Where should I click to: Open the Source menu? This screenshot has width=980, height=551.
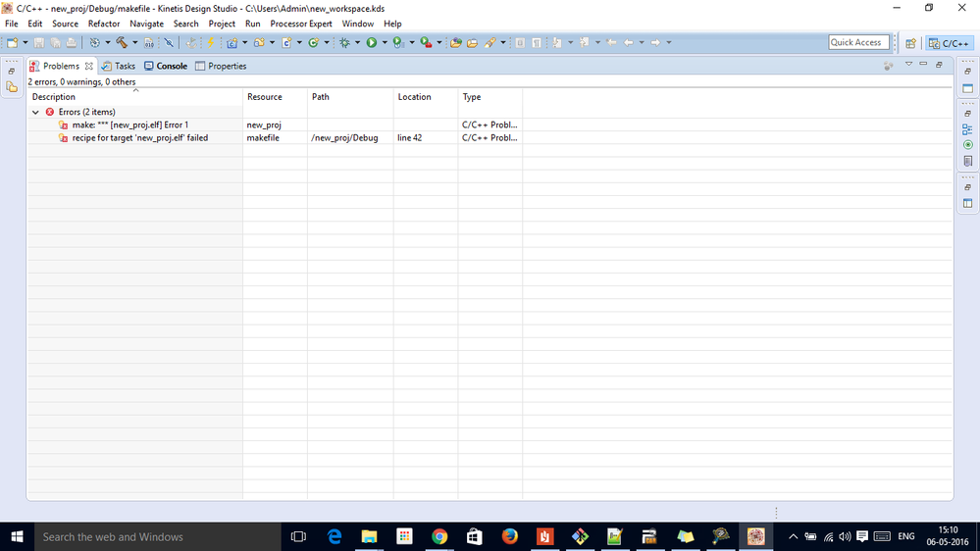click(x=65, y=24)
